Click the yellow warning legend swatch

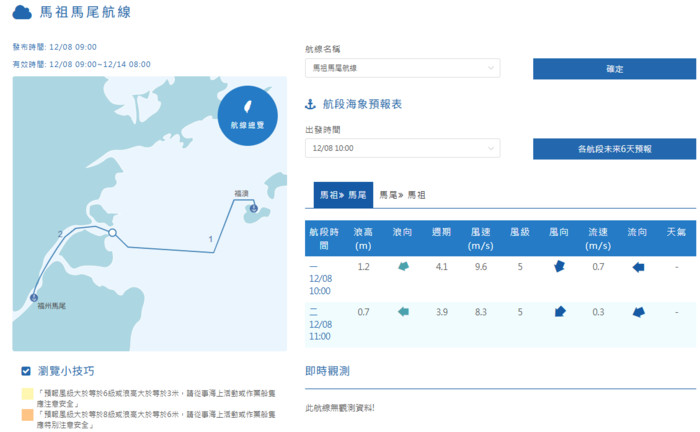(26, 394)
